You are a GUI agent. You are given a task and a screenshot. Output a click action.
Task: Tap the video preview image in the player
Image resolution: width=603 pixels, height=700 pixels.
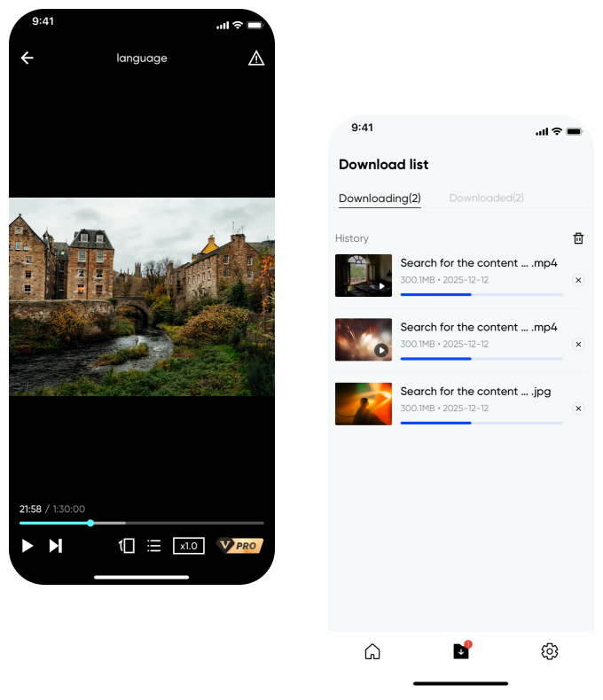tap(142, 297)
